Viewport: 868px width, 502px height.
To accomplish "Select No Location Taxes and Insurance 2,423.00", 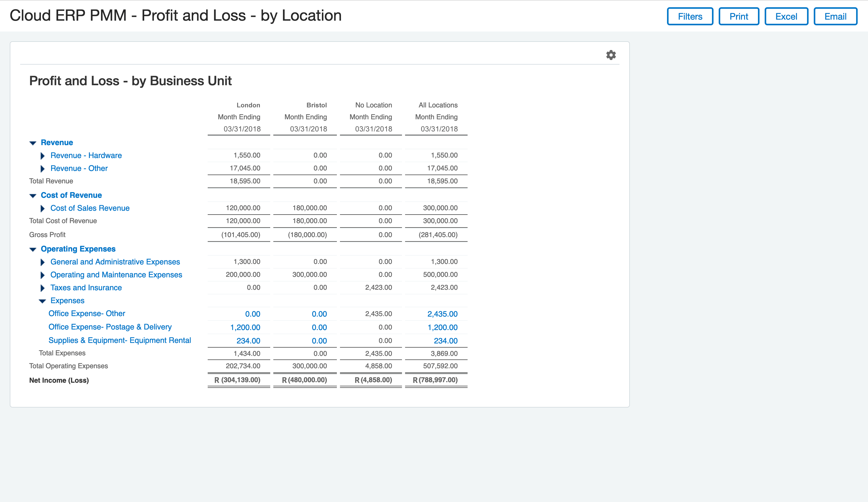I will point(378,287).
